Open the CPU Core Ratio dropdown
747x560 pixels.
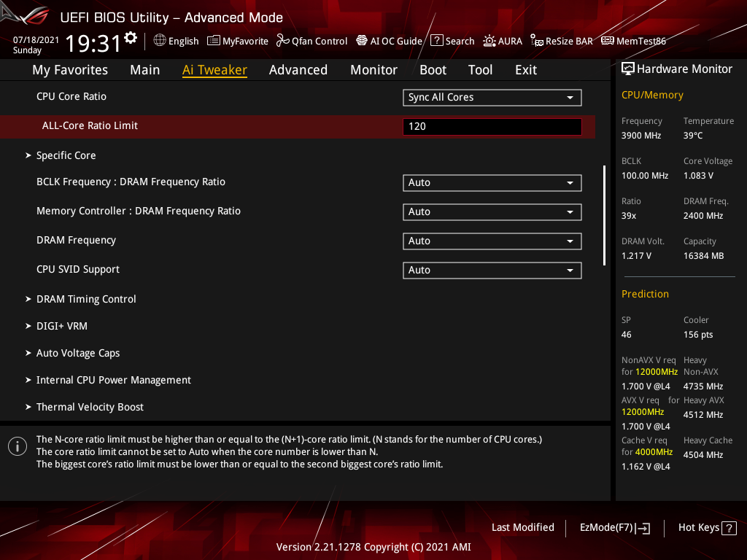tap(492, 97)
